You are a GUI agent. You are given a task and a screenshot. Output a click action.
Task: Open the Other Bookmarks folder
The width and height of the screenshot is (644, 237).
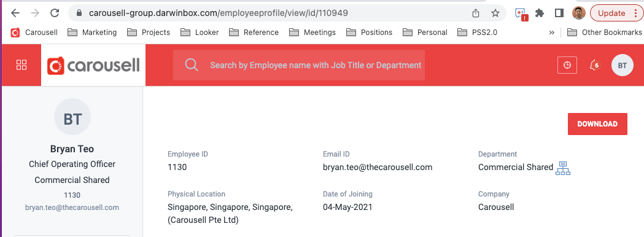pos(604,33)
